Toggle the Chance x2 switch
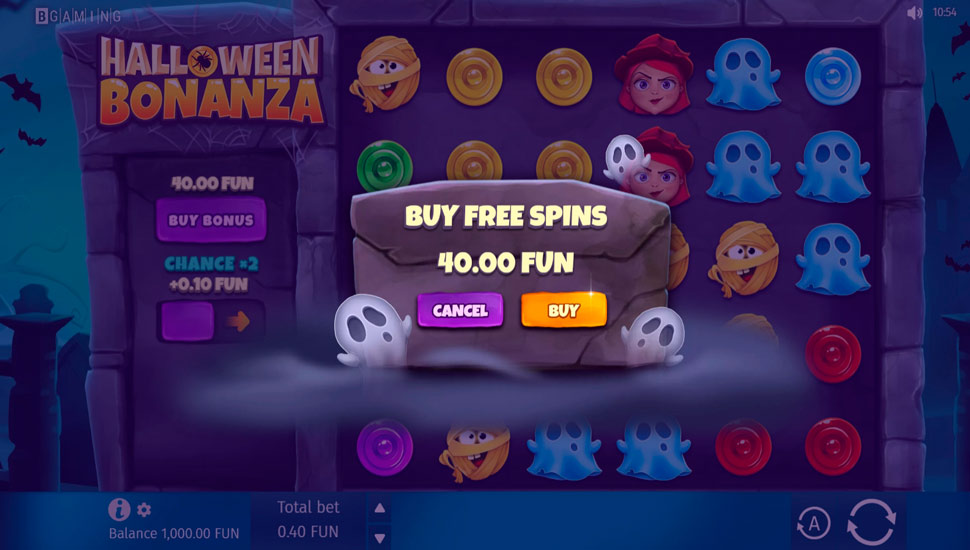The width and height of the screenshot is (970, 550). point(211,321)
